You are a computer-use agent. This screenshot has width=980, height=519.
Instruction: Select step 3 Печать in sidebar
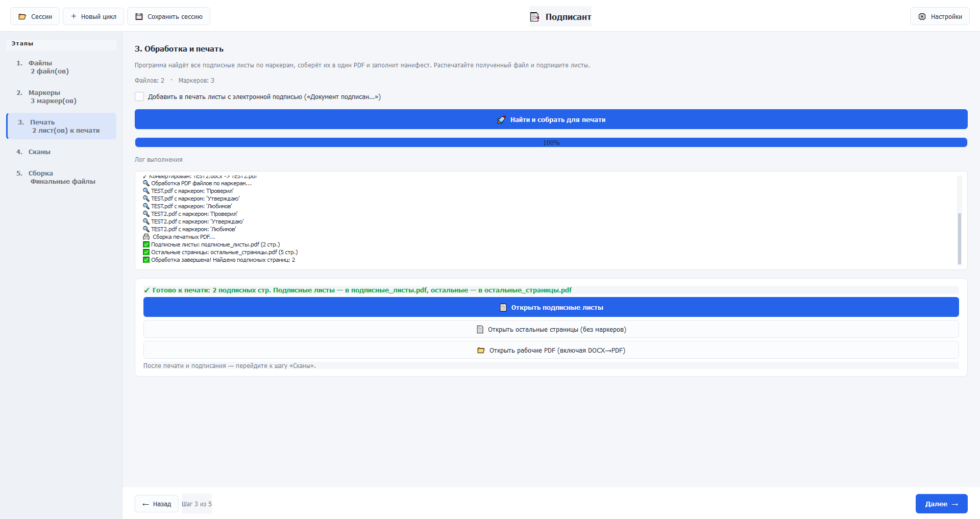click(x=61, y=126)
